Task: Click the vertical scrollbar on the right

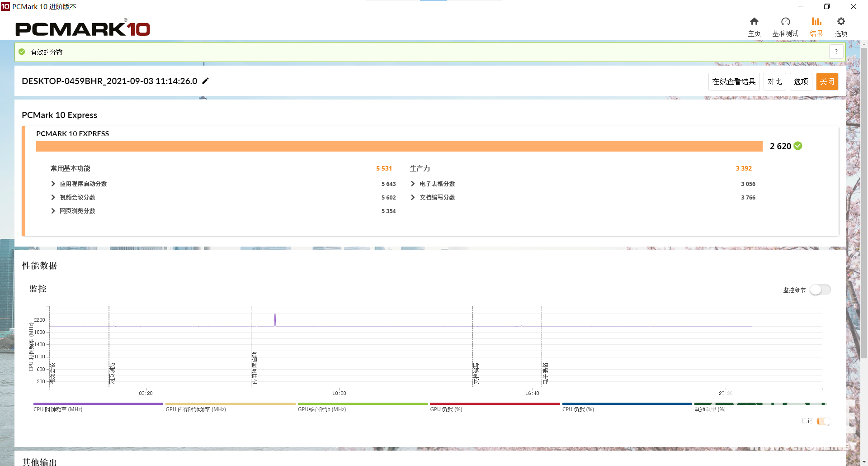Action: pyautogui.click(x=864, y=204)
